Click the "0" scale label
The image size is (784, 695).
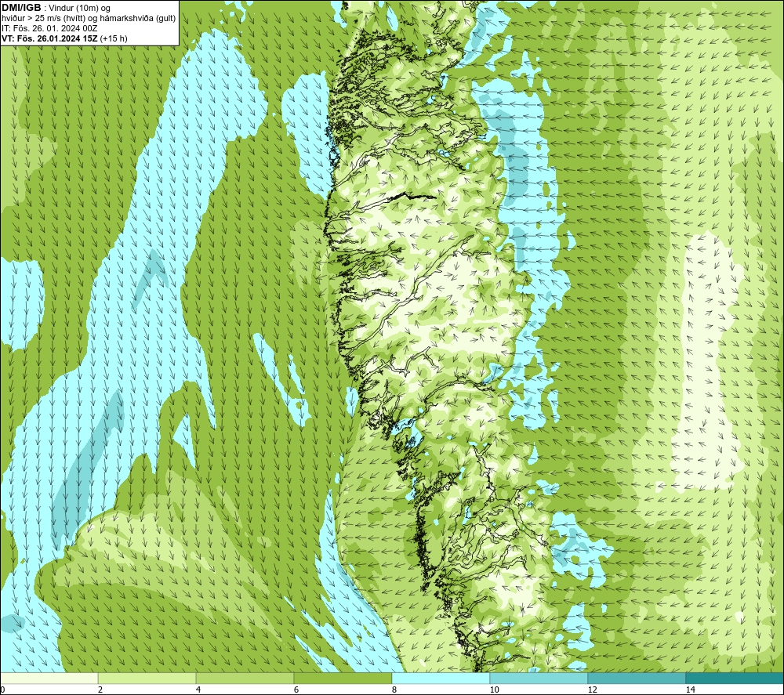[x=2, y=690]
